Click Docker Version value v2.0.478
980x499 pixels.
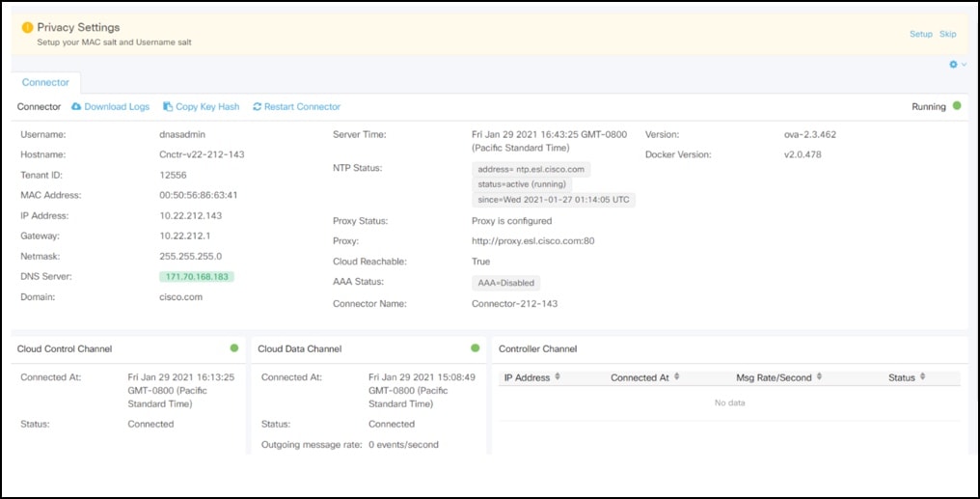point(803,154)
